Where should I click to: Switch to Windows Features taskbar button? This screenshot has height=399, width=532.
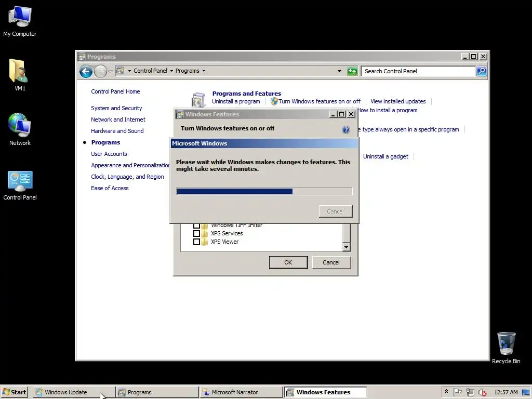click(326, 392)
